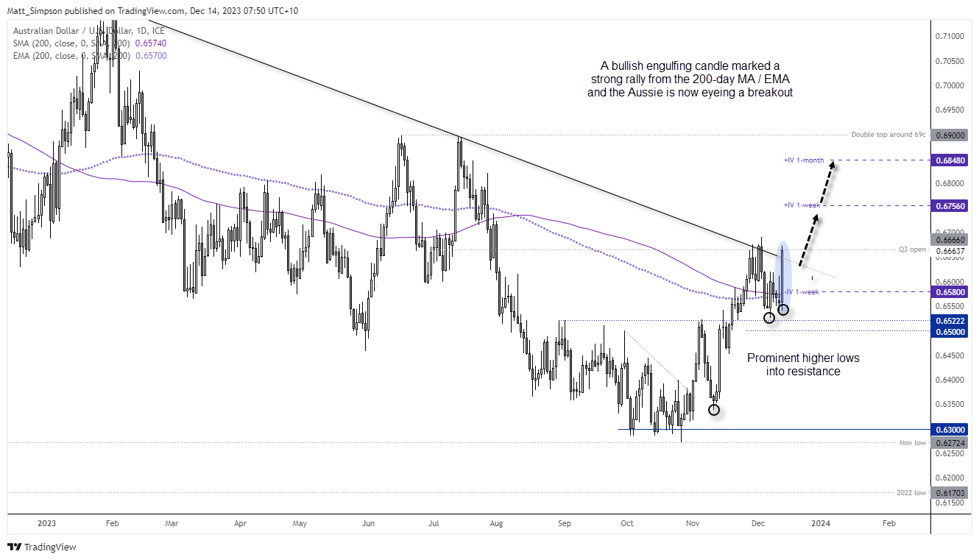Click the 2024 label on the time axis

pos(821,523)
